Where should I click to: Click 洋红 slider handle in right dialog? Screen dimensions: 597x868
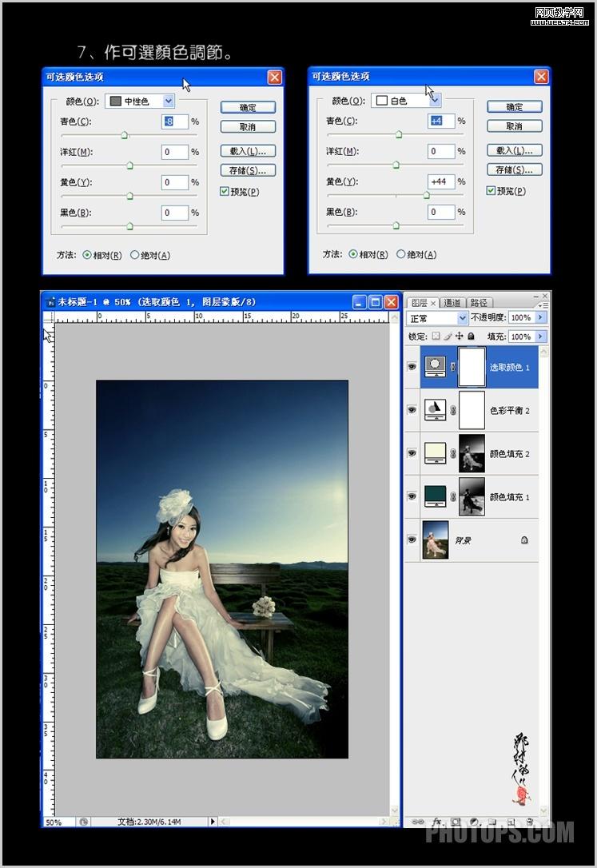(396, 165)
